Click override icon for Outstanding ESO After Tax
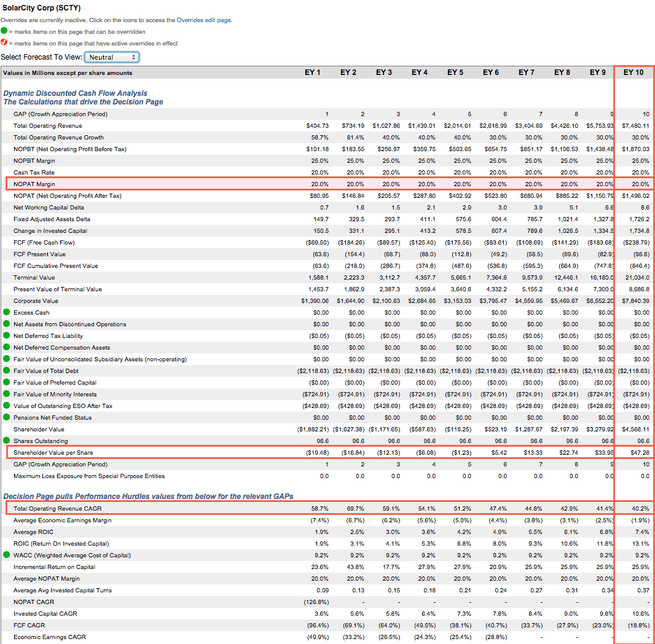 (x=6, y=406)
